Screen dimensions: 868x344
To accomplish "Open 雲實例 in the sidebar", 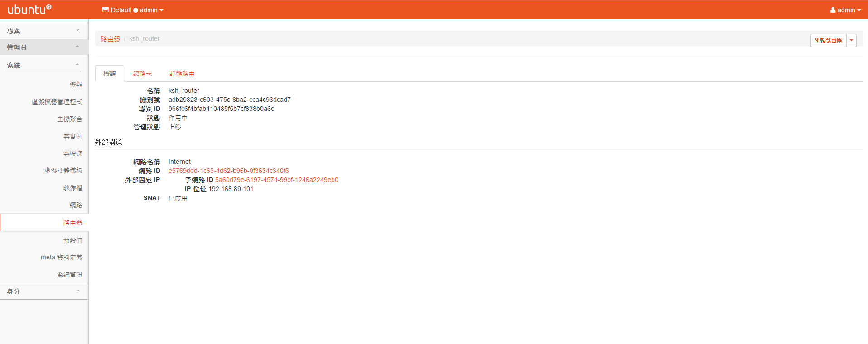I will point(73,136).
